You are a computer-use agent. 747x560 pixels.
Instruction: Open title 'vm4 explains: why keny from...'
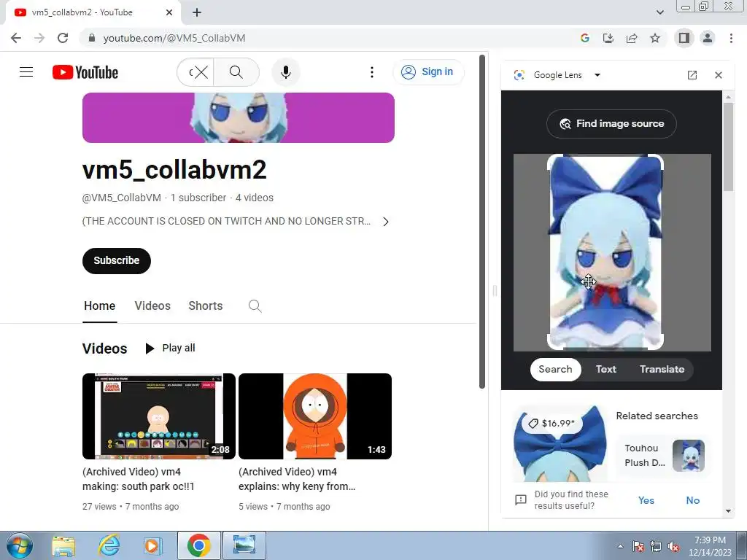pyautogui.click(x=297, y=479)
